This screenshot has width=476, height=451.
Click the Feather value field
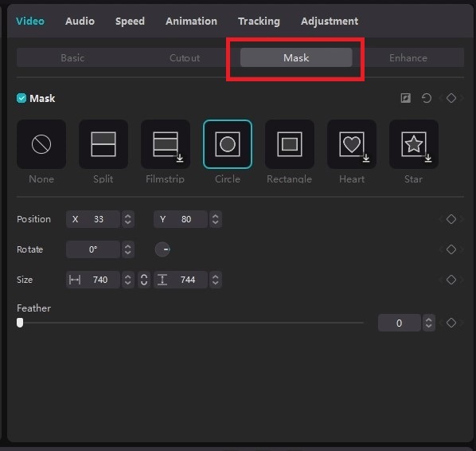[x=400, y=323]
